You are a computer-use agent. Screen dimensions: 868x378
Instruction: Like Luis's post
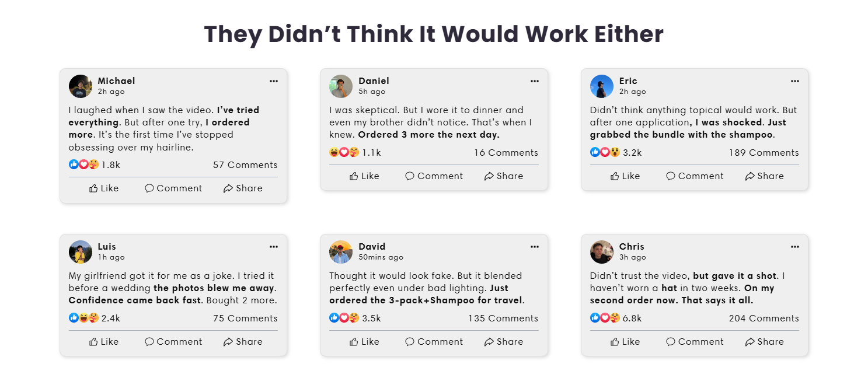coord(104,342)
